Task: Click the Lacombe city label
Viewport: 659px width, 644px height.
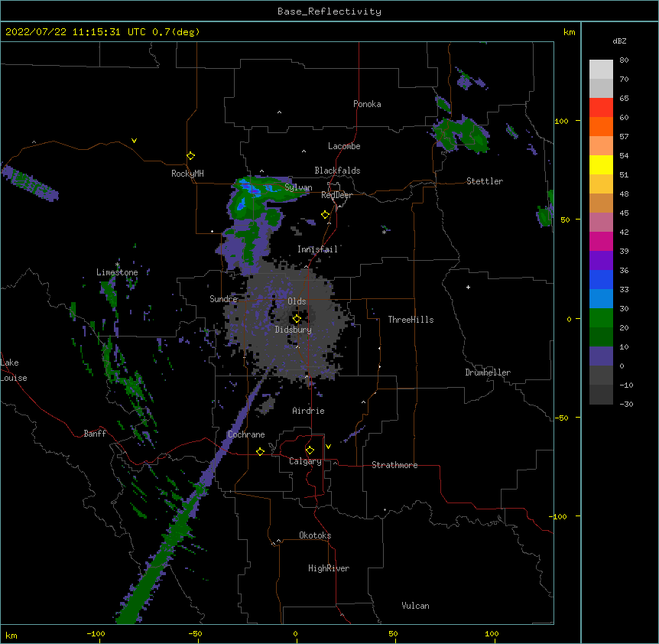Action: (344, 146)
